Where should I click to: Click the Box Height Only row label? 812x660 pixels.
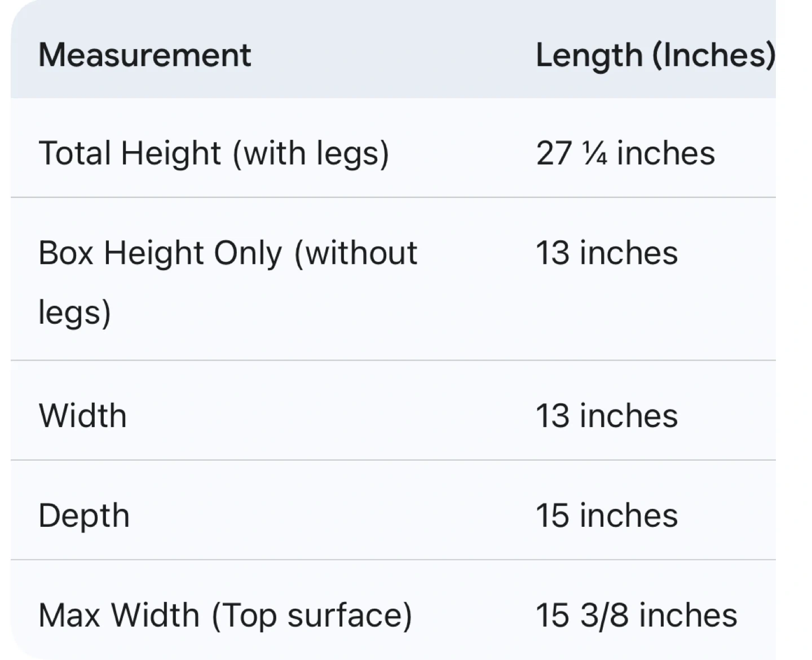tap(227, 253)
